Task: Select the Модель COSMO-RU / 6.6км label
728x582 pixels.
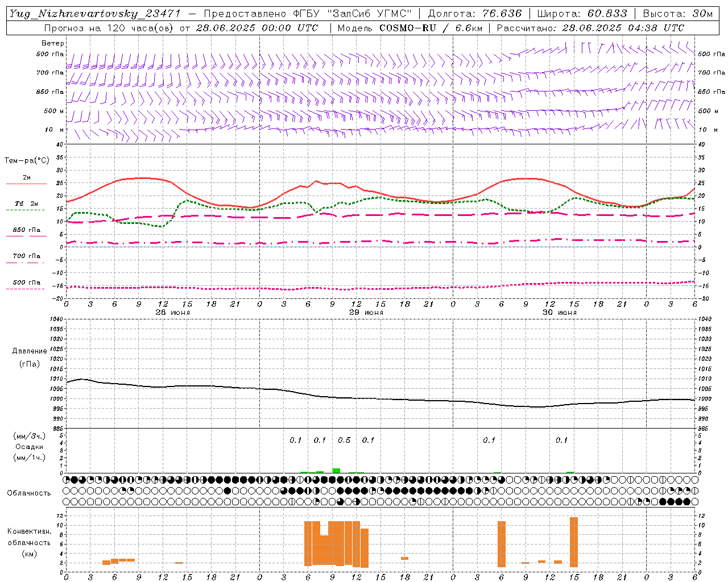Action: tap(410, 28)
